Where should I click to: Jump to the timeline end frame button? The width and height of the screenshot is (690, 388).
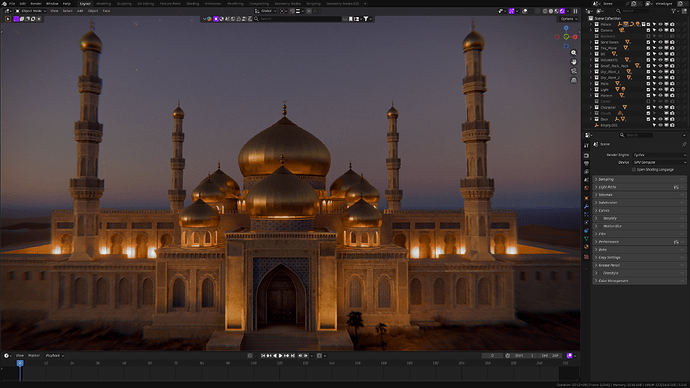point(293,355)
